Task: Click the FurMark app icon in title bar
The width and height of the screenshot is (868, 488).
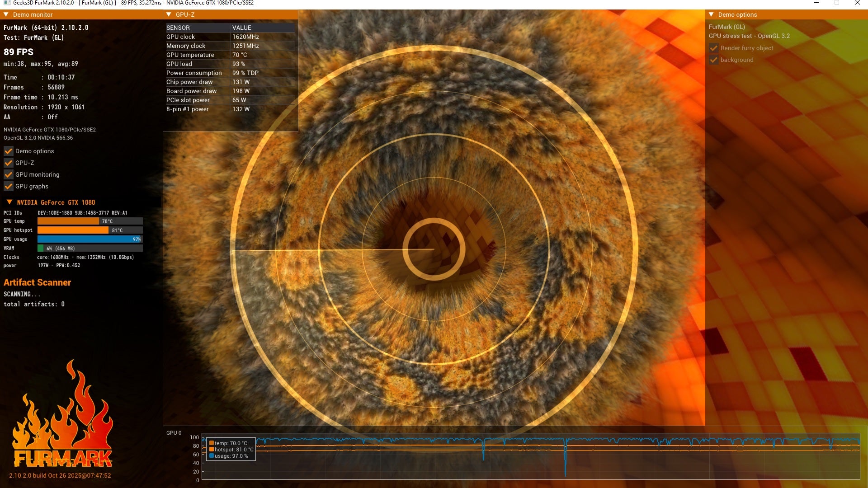Action: [x=7, y=3]
